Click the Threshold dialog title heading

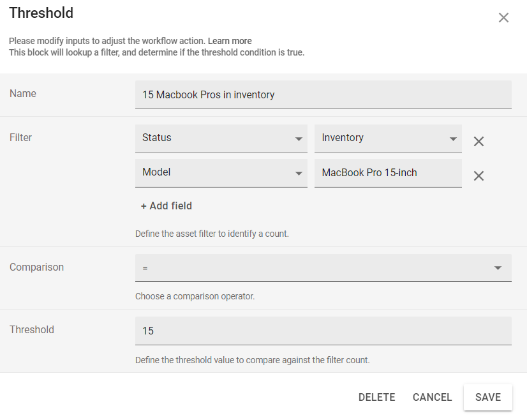41,13
